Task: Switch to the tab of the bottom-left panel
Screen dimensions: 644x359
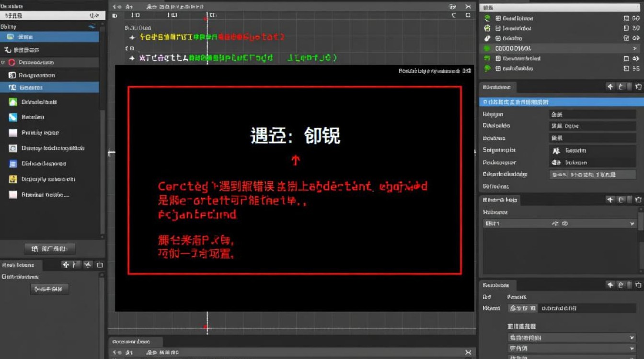Action: 21,265
